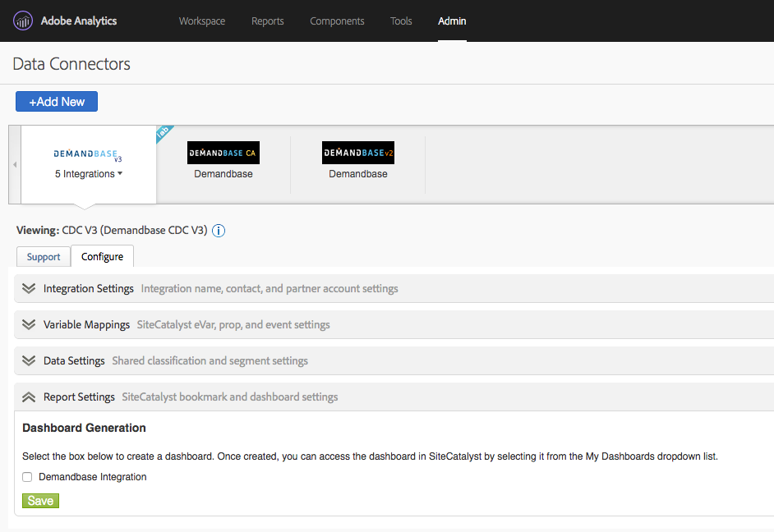Open the Tools menu
This screenshot has height=532, width=774.
[401, 21]
